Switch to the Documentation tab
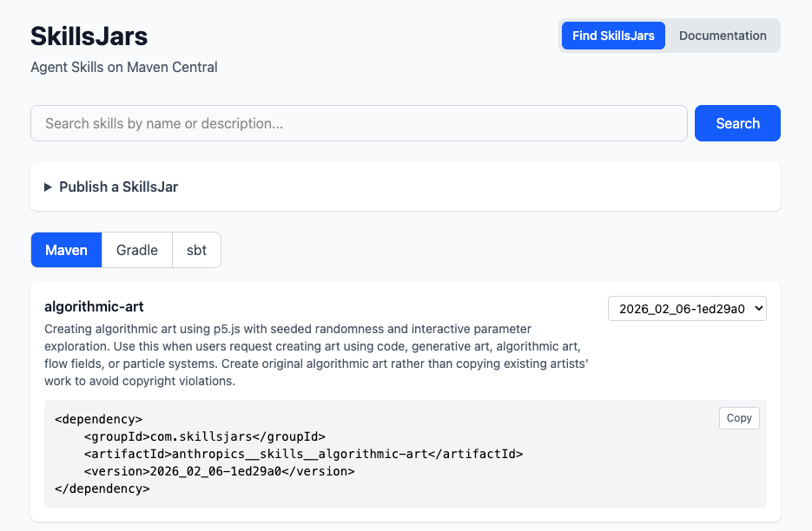812x531 pixels. (x=723, y=36)
